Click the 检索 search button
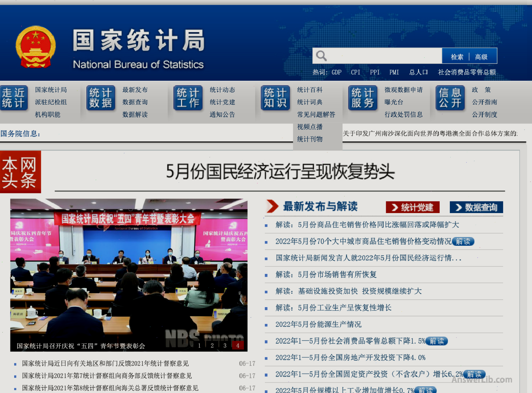Screen dimensions: 532x393 tap(457, 57)
